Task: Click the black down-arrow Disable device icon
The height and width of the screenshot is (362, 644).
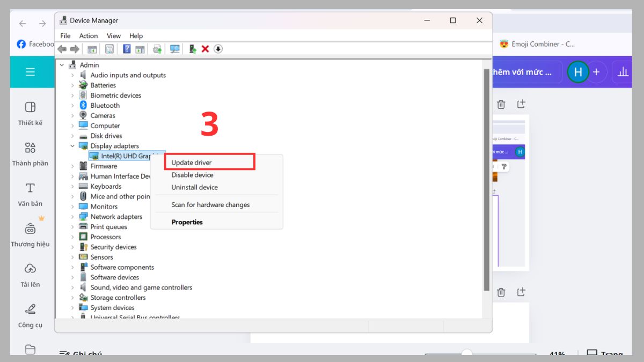Action: pyautogui.click(x=218, y=49)
